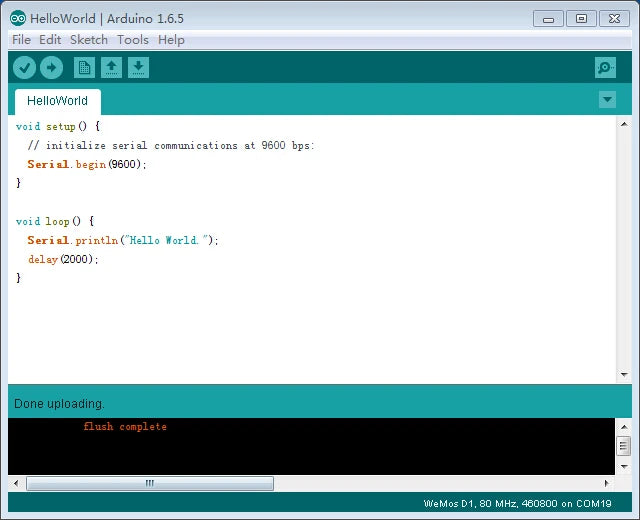Select the HelloWorld sketch tab
The height and width of the screenshot is (520, 640).
coord(57,101)
